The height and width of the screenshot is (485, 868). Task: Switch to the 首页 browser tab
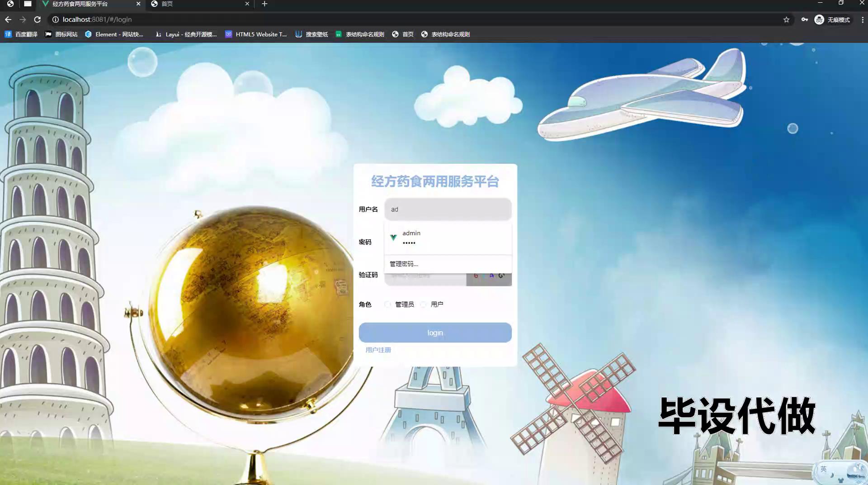[199, 4]
